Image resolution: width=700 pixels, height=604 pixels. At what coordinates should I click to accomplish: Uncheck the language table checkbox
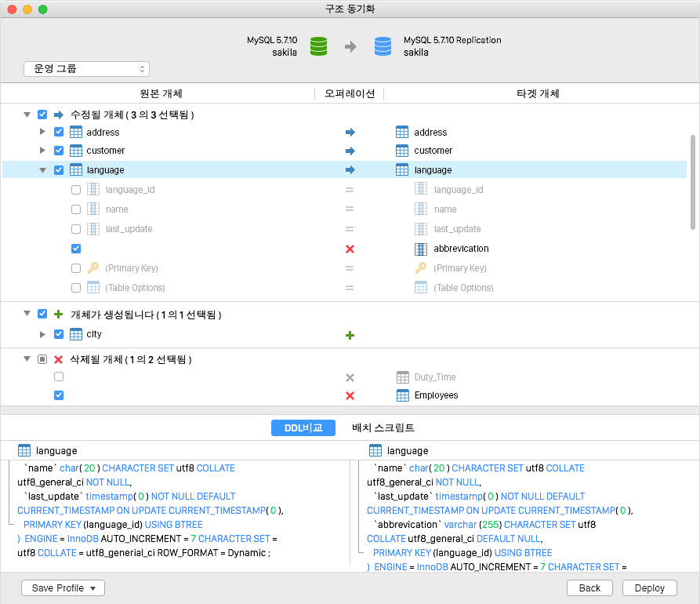coord(58,169)
